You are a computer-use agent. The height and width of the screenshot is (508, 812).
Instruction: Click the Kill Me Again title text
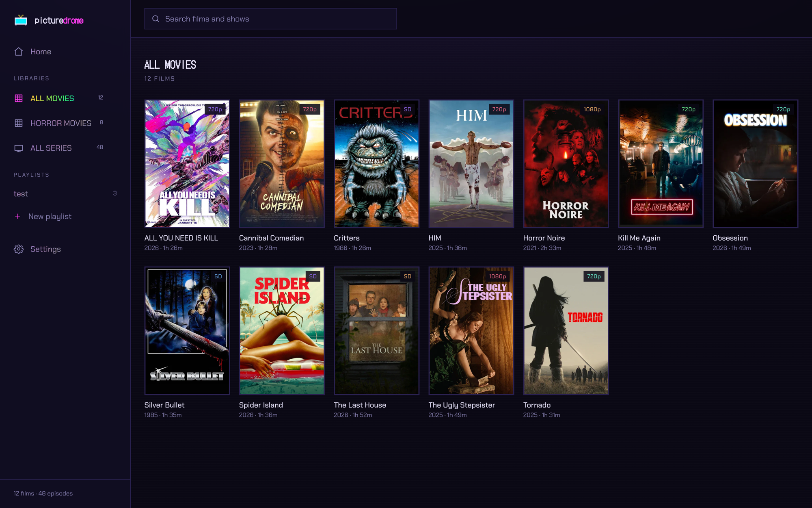pos(639,238)
